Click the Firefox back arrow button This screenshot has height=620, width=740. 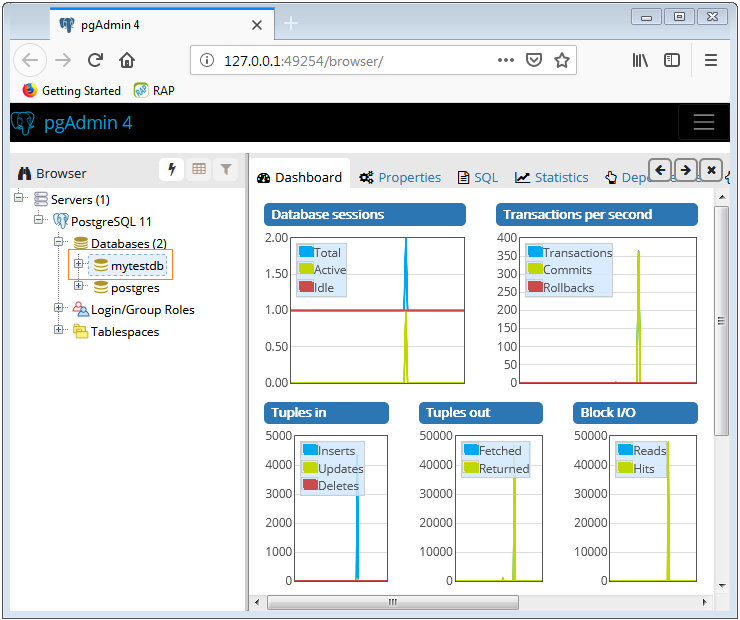coord(30,60)
